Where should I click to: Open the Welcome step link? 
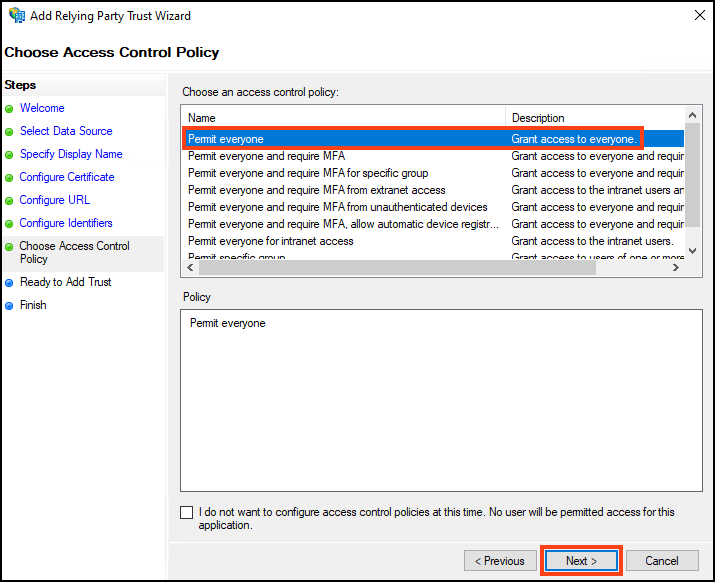coord(42,108)
